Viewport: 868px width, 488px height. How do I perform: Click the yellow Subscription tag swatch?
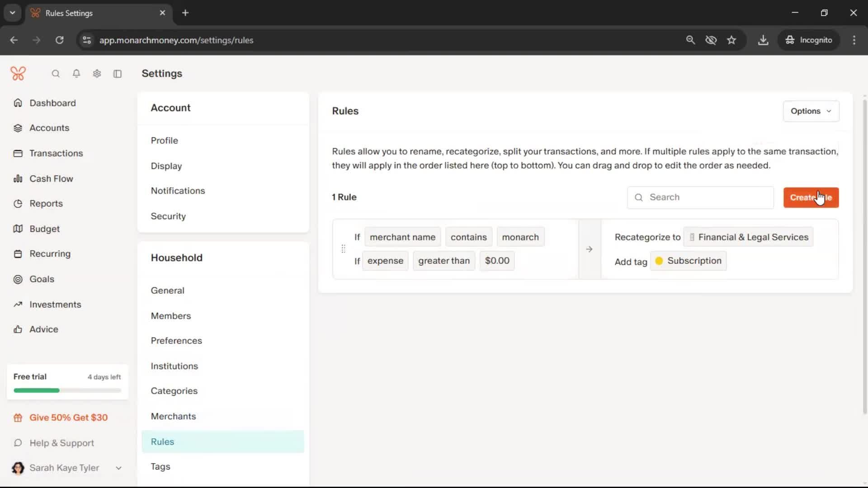pos(659,261)
